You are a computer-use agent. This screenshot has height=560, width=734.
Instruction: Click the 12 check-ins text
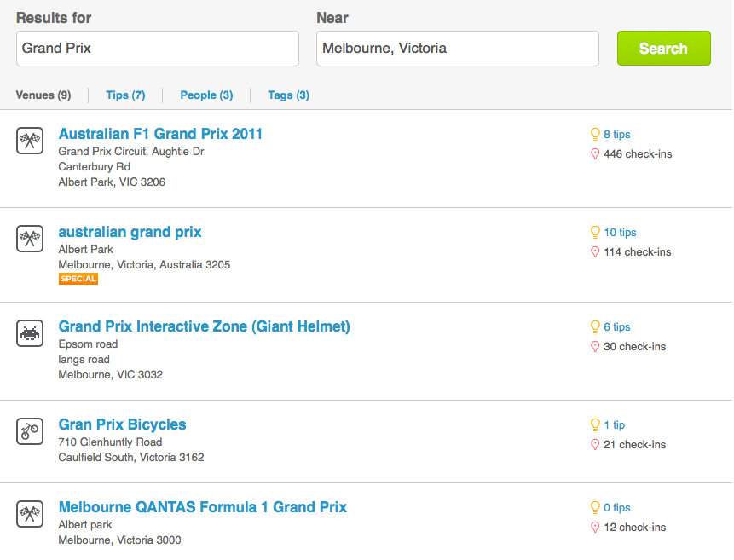[635, 528]
